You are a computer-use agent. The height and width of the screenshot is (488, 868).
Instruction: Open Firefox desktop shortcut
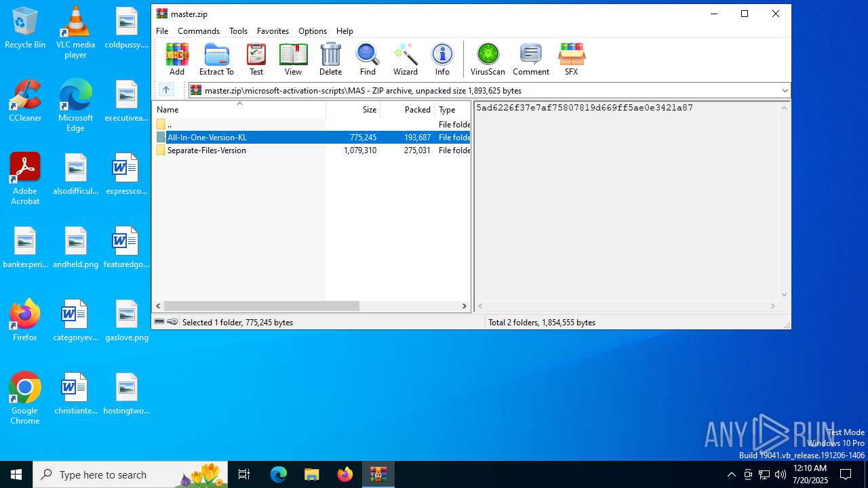[25, 320]
